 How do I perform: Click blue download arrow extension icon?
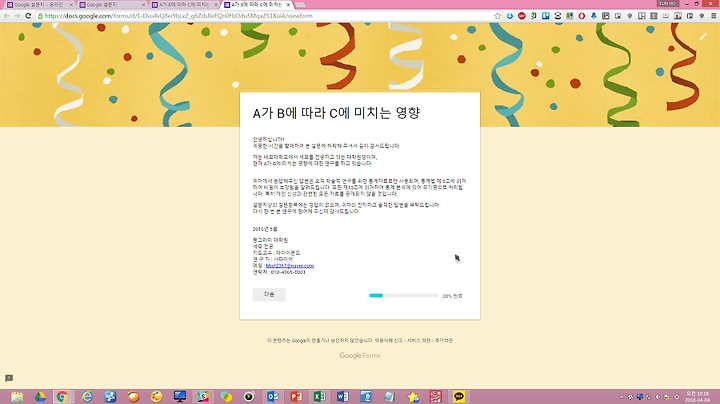click(510, 16)
